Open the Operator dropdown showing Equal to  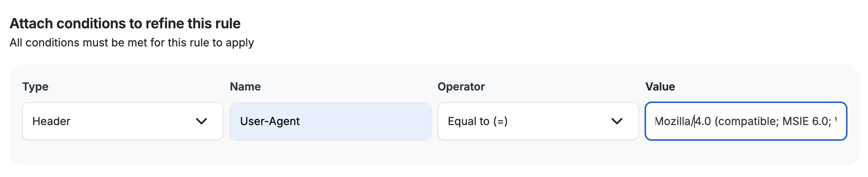click(537, 121)
